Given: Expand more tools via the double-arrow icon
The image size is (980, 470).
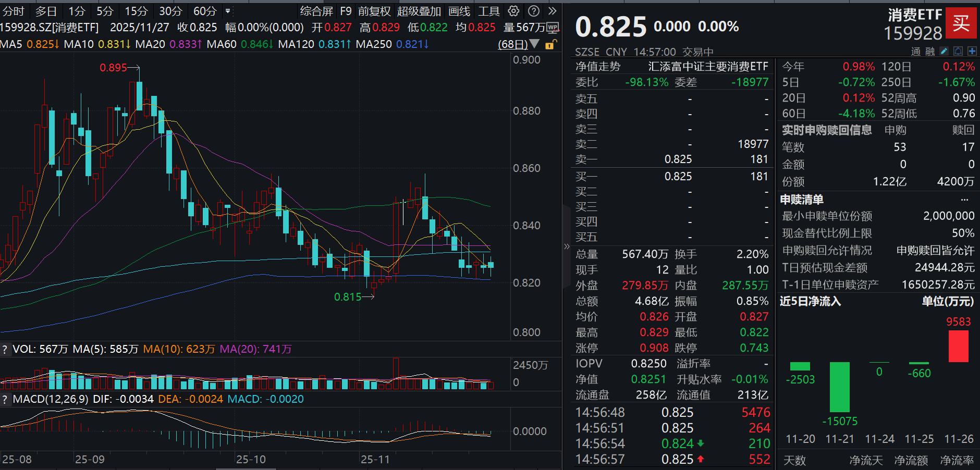Looking at the screenshot, I should click(x=552, y=11).
